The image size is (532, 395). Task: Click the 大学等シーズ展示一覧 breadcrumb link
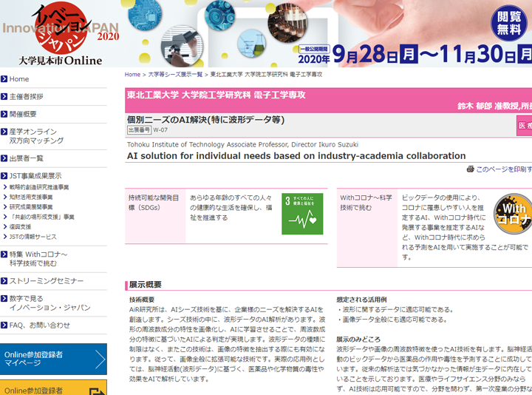click(x=175, y=75)
